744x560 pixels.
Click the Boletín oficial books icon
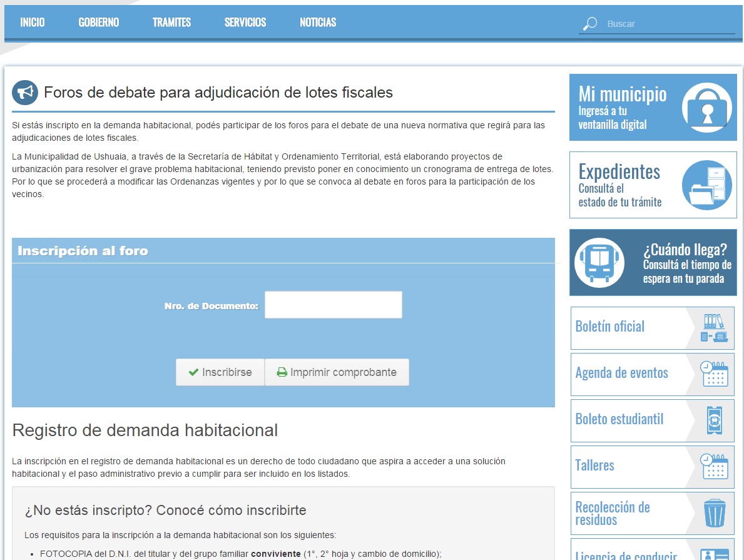click(714, 328)
